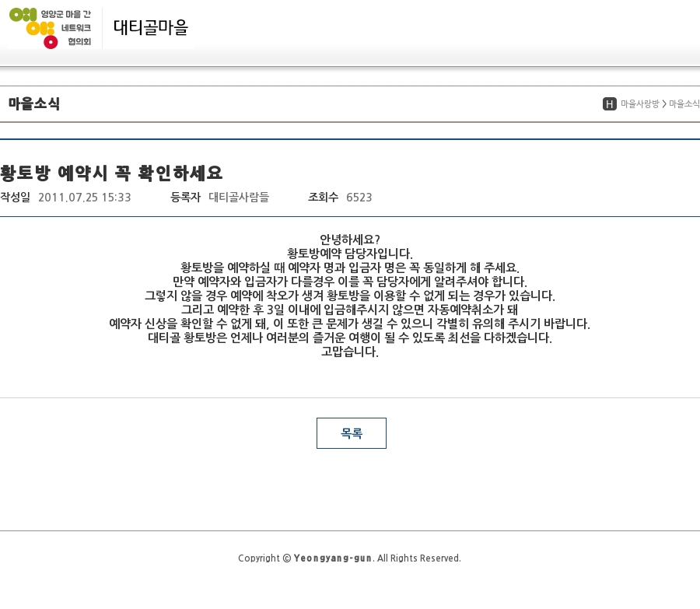
Task: Click the greeting line 안녕하세요?
Action: point(350,240)
